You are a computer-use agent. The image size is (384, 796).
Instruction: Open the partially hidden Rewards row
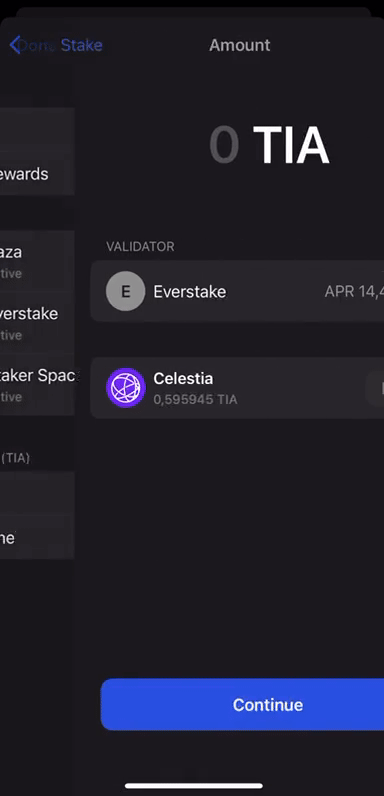(37, 174)
